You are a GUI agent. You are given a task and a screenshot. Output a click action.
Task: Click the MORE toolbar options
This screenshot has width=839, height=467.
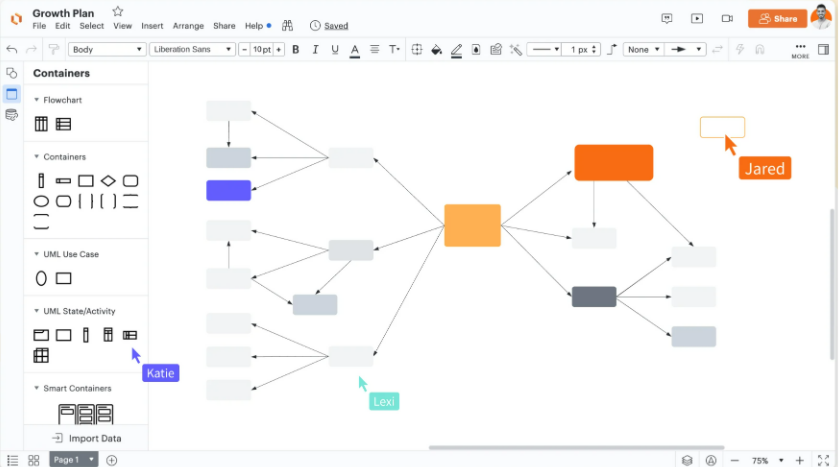tap(800, 50)
